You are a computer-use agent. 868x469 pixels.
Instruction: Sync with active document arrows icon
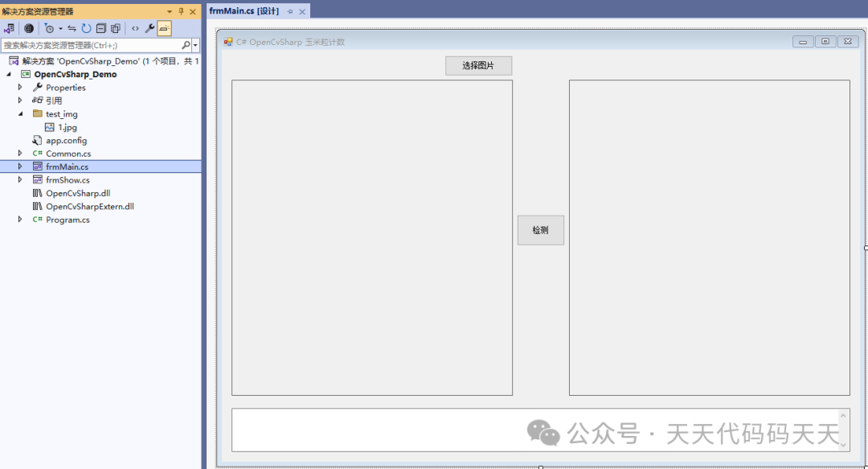click(x=72, y=28)
